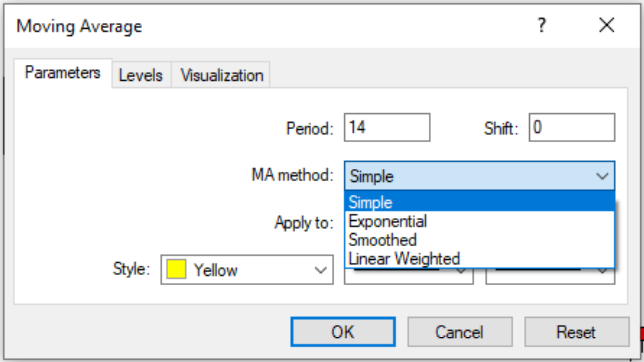The width and height of the screenshot is (644, 362).
Task: Expand the Yellow style color dropdown
Action: coord(320,270)
